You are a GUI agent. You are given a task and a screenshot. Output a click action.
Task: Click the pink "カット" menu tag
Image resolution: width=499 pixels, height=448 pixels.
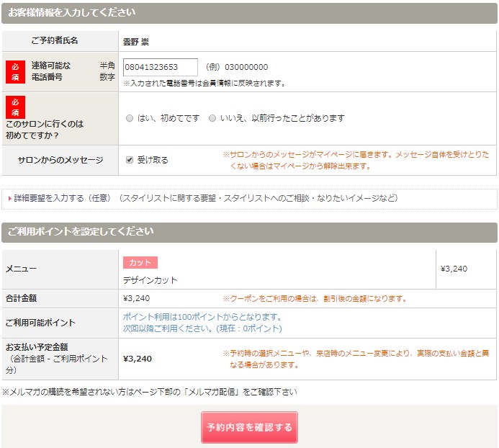(140, 263)
